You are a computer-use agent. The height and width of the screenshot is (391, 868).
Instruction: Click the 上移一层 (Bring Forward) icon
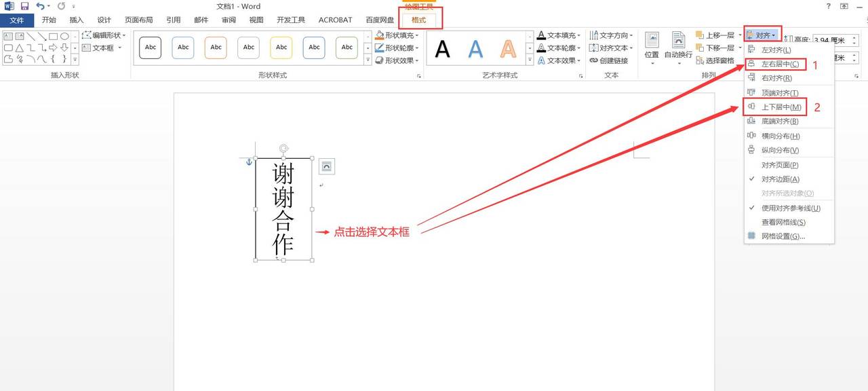click(x=700, y=35)
